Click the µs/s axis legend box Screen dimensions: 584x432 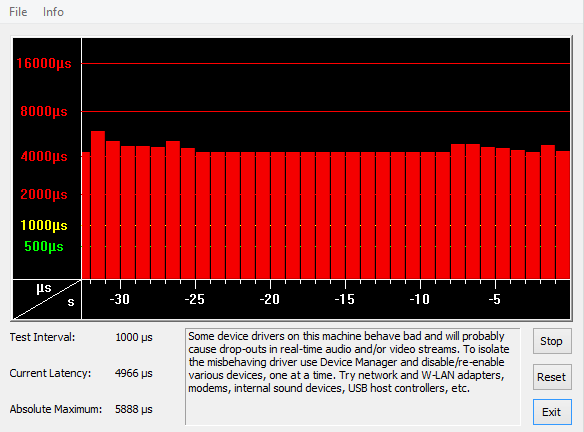coord(47,299)
